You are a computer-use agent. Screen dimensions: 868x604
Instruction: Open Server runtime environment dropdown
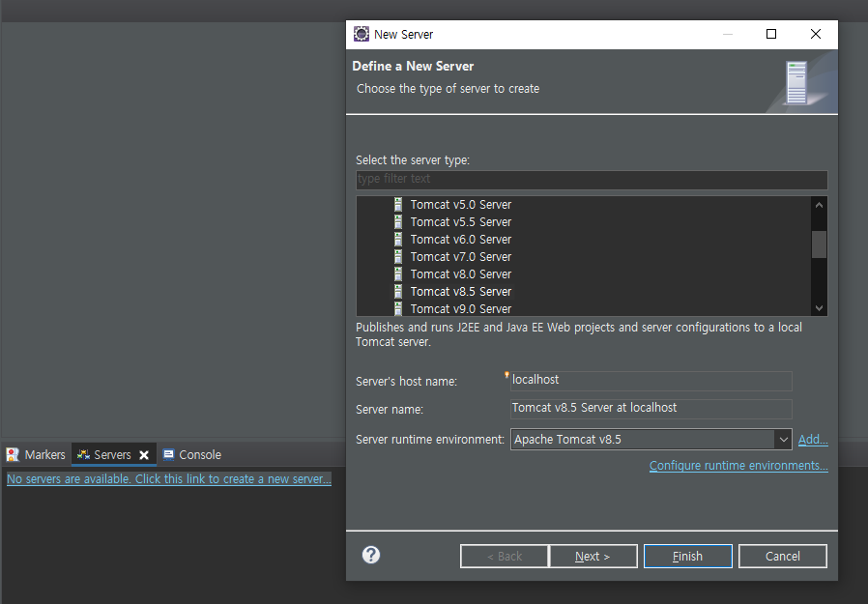tap(783, 440)
